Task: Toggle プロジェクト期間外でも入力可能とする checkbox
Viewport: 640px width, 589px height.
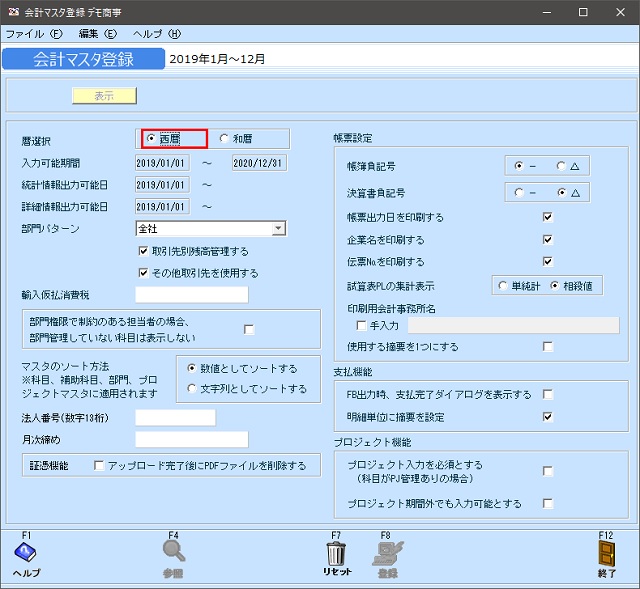Action: click(548, 504)
